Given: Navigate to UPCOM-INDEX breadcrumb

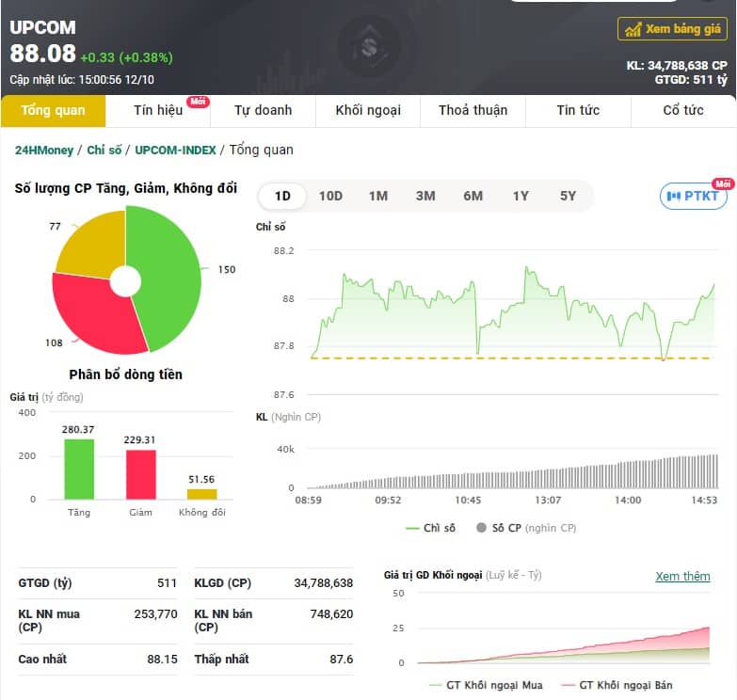Looking at the screenshot, I should click(175, 151).
